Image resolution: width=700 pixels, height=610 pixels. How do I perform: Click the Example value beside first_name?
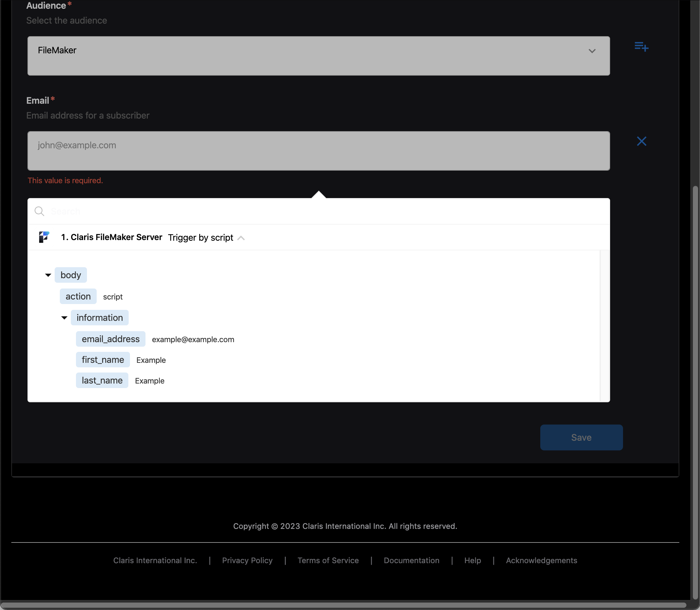(151, 360)
